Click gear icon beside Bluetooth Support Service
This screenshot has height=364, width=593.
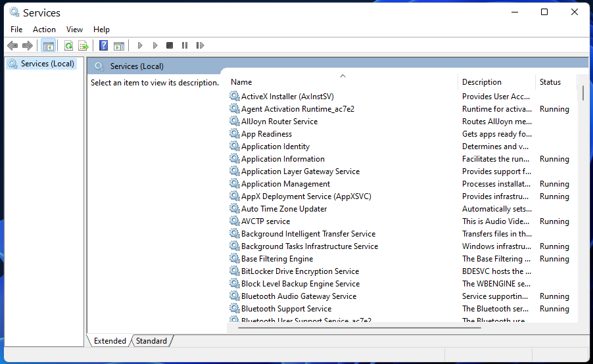235,308
